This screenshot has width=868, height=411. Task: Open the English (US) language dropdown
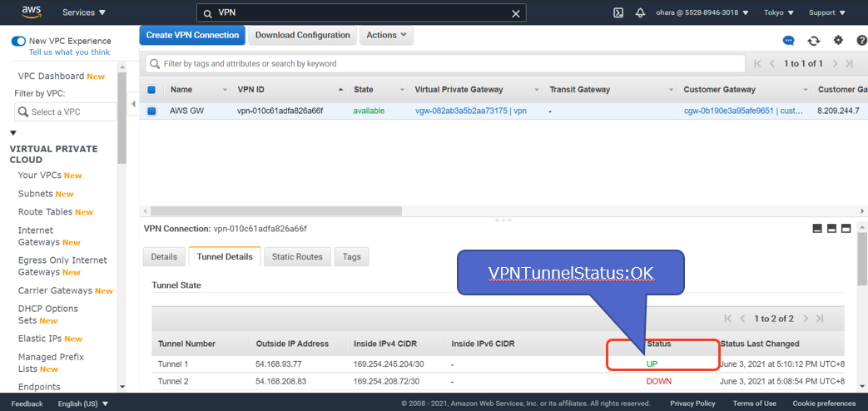[x=83, y=404]
